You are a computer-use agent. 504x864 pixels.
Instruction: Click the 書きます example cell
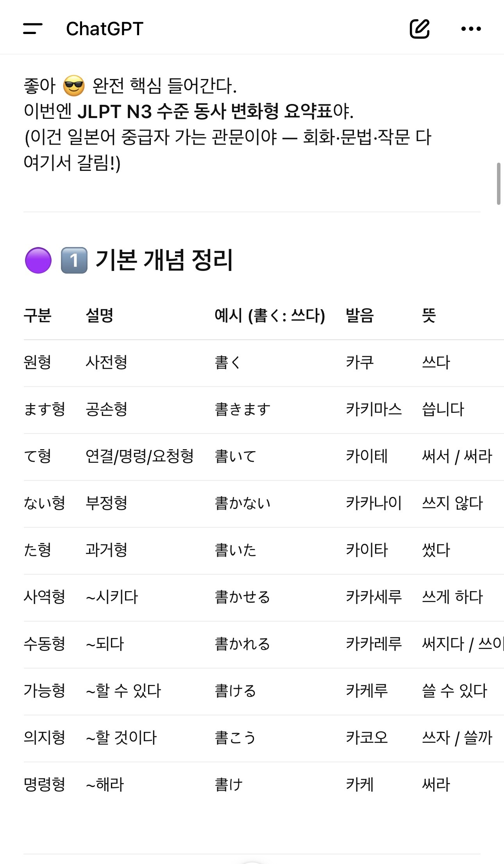(243, 409)
